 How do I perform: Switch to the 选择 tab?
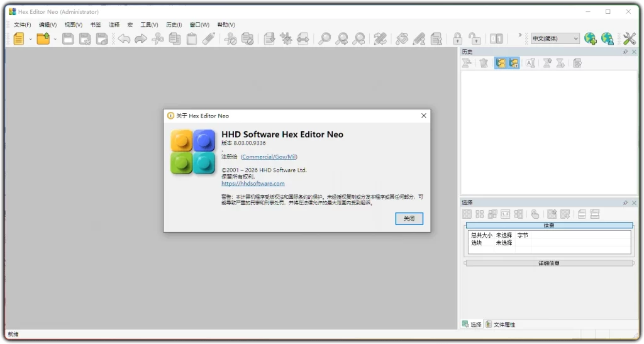point(472,325)
